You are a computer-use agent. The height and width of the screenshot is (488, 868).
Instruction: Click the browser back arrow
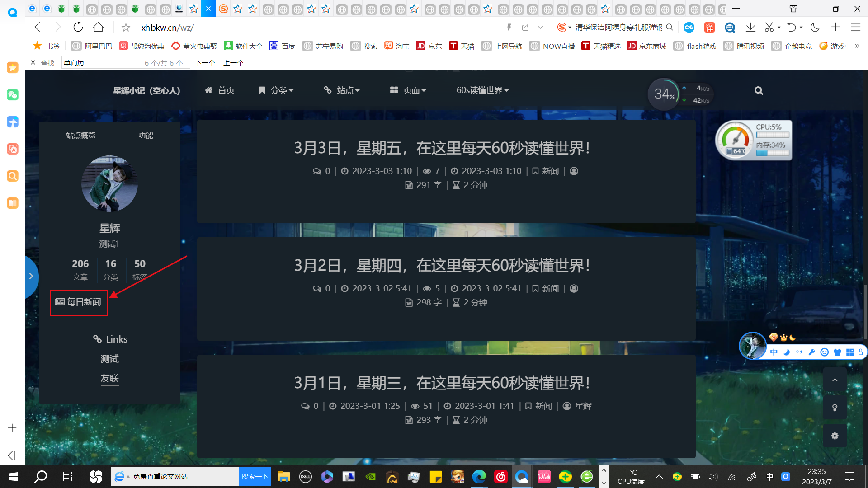(38, 27)
